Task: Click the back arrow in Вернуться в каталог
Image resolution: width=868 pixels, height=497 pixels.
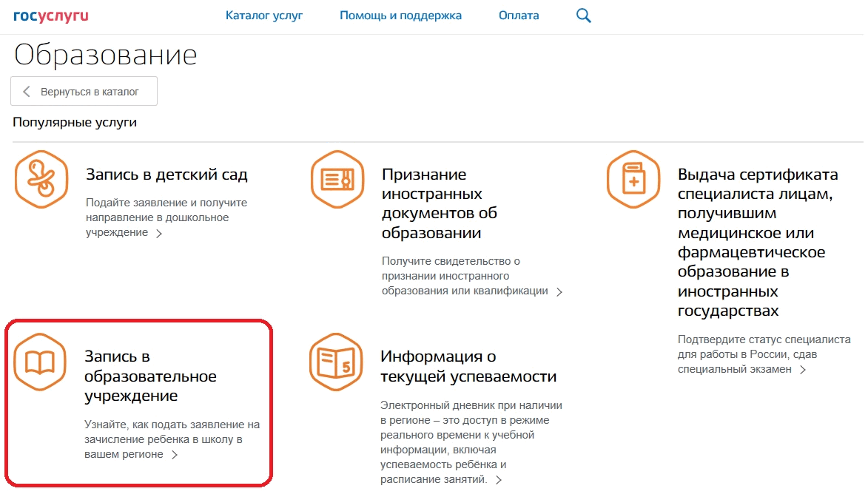Action: [26, 91]
